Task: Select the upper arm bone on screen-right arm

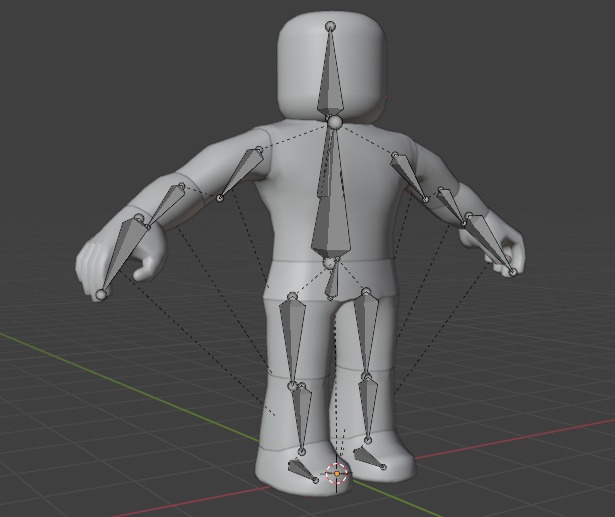Action: pos(409,177)
